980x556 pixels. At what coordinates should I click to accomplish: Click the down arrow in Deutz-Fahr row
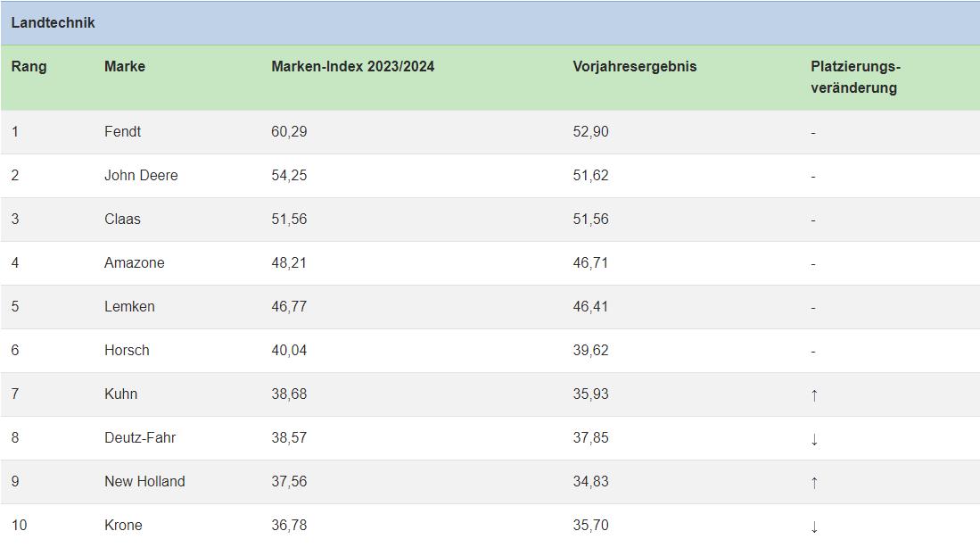tap(814, 438)
